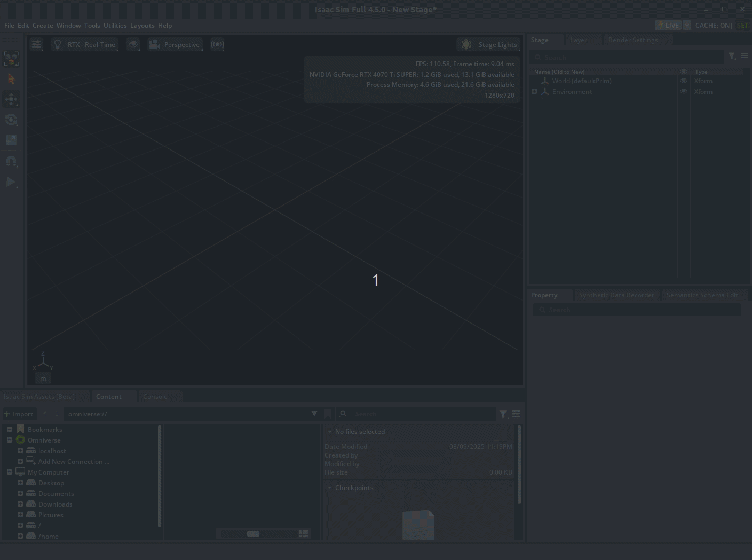Open the Stage panel options menu icon
The width and height of the screenshot is (752, 560).
(745, 56)
